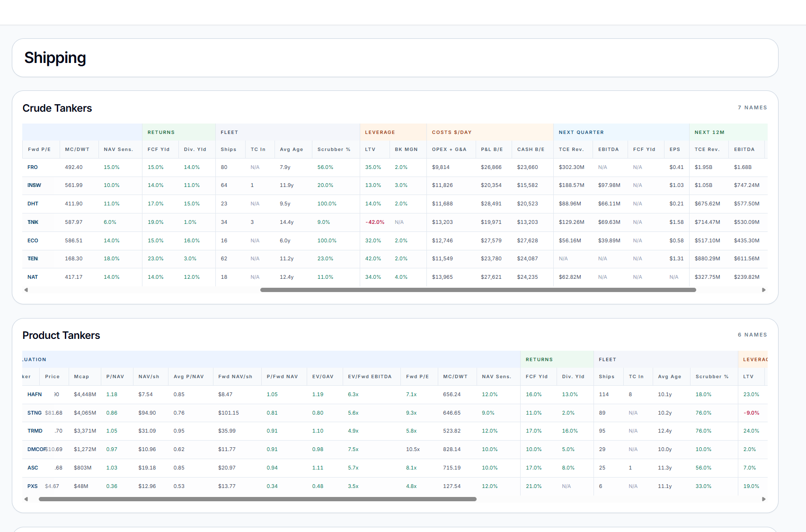Click the left scroll arrow under Product Tankers table
Image resolution: width=806 pixels, height=532 pixels.
pos(26,499)
